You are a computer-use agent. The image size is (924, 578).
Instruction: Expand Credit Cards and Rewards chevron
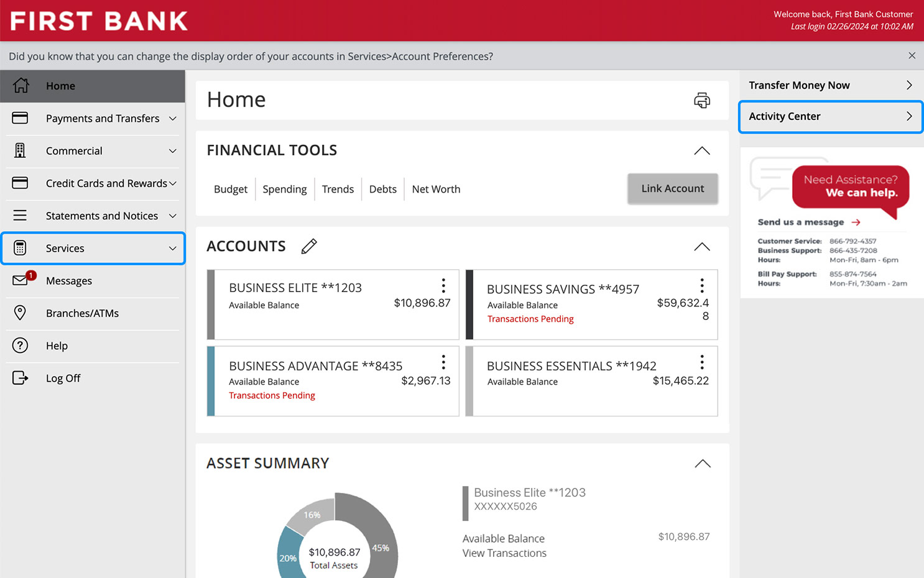point(173,183)
